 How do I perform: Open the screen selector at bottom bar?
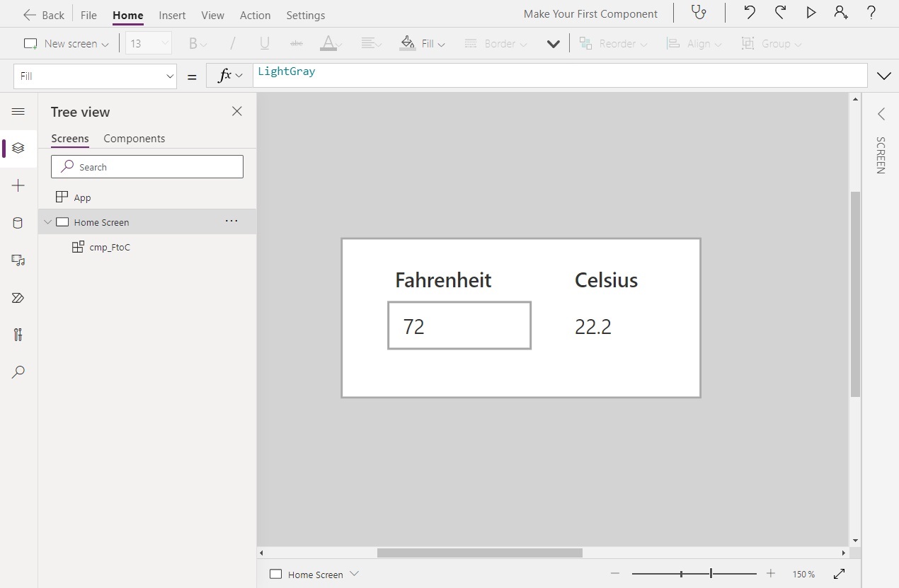[314, 574]
